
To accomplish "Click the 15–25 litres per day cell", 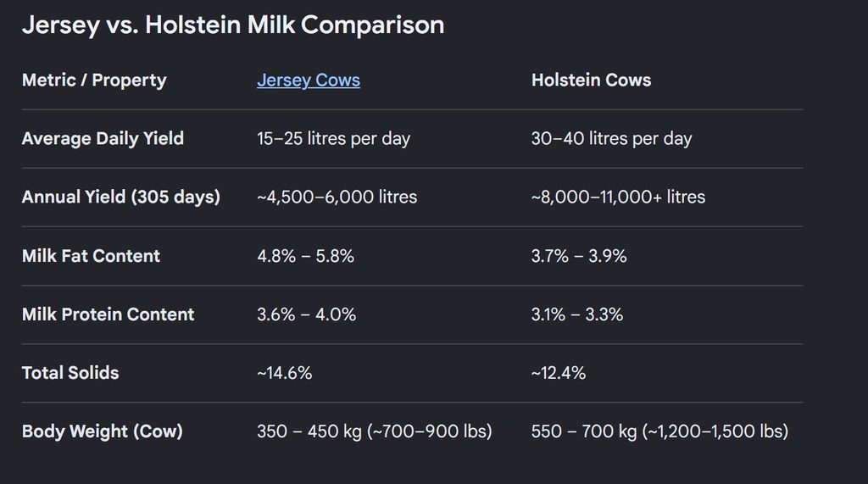I will click(x=334, y=138).
